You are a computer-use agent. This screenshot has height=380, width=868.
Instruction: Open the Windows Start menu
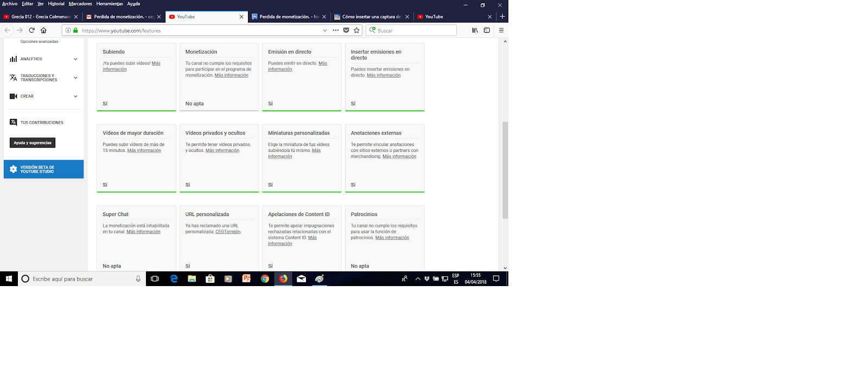[x=9, y=278]
